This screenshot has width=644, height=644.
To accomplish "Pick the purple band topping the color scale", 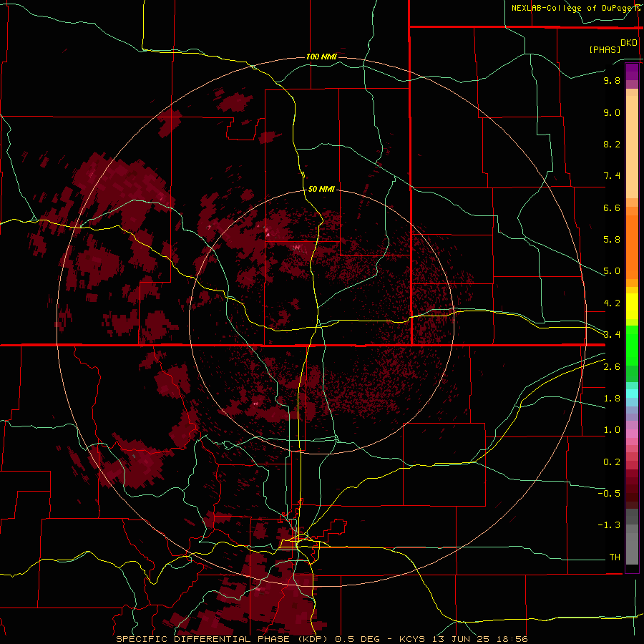I will coord(632,72).
